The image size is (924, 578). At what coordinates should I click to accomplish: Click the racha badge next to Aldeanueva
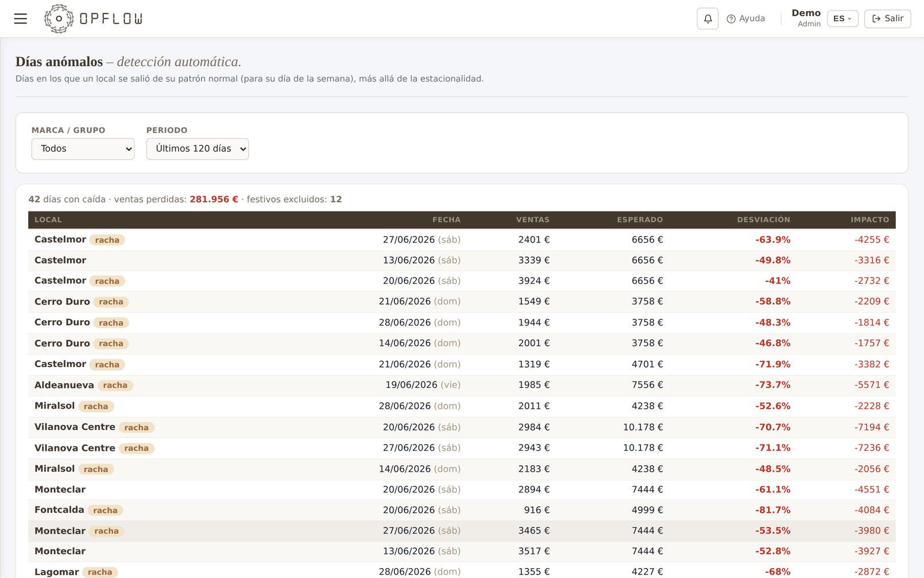point(115,385)
